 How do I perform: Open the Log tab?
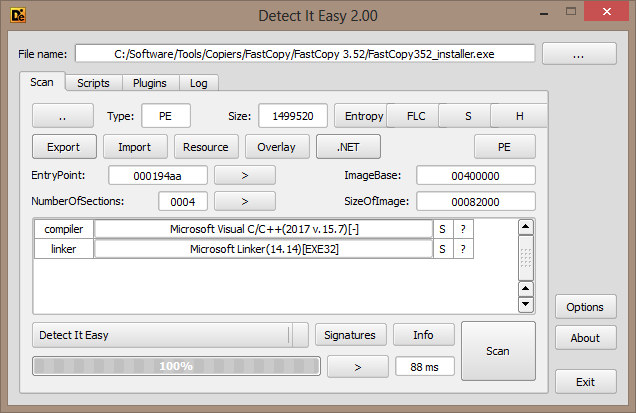click(x=199, y=83)
